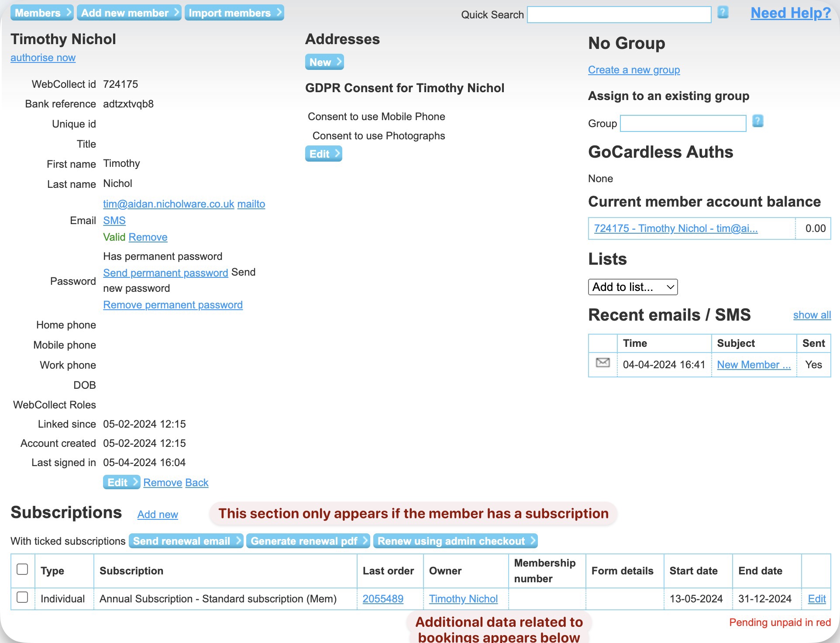The width and height of the screenshot is (840, 643).
Task: Tick the select-all subscriptions header checkbox
Action: click(x=22, y=569)
